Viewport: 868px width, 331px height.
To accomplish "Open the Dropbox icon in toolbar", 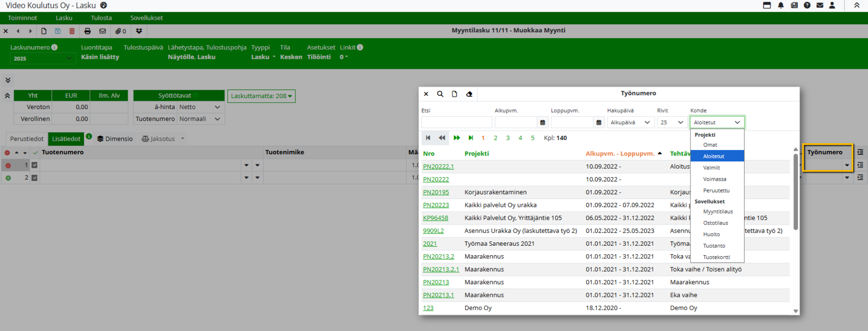I will [139, 31].
